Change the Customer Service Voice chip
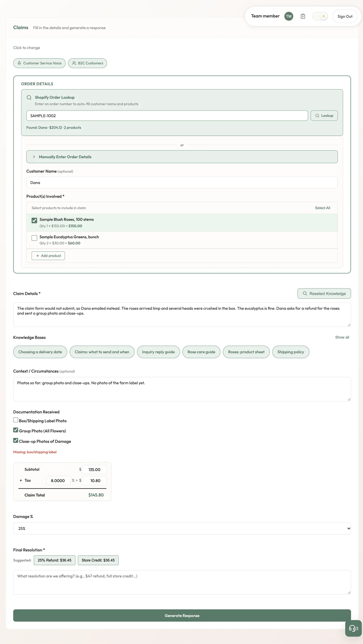This screenshot has height=644, width=363. [x=39, y=63]
